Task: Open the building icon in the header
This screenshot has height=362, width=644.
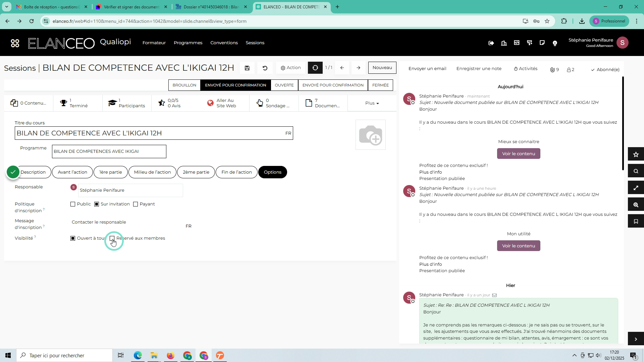Action: point(504,43)
